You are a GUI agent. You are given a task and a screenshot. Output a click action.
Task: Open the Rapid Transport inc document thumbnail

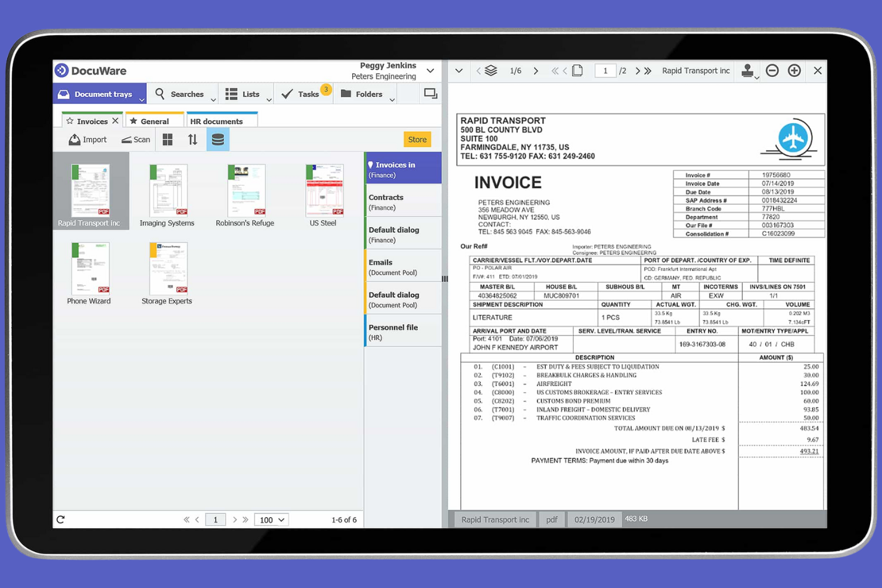(x=90, y=191)
